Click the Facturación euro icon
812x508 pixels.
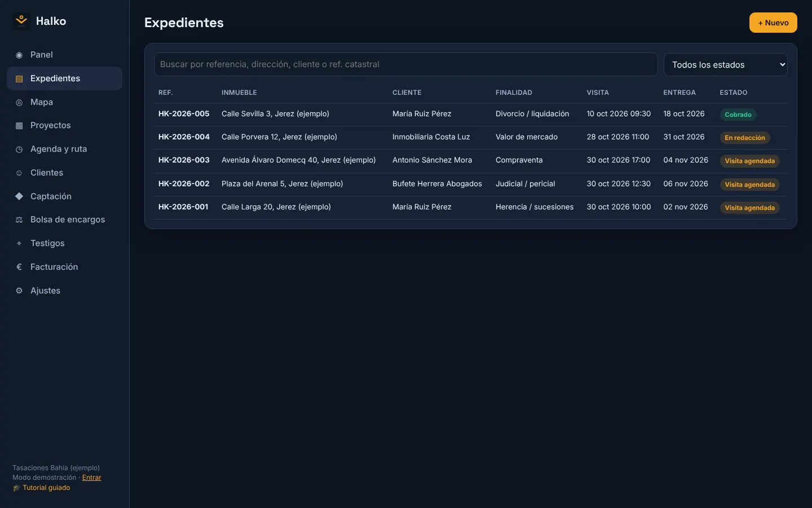(19, 267)
